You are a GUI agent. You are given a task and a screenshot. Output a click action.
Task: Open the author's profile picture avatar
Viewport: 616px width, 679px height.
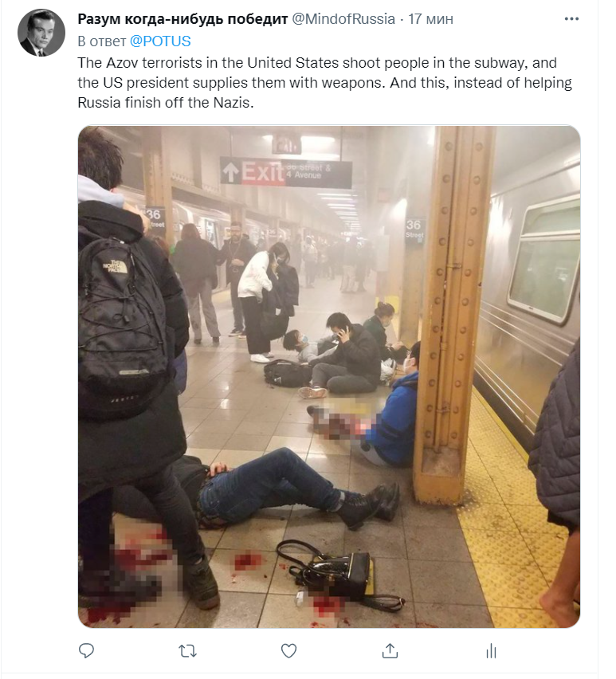41,33
